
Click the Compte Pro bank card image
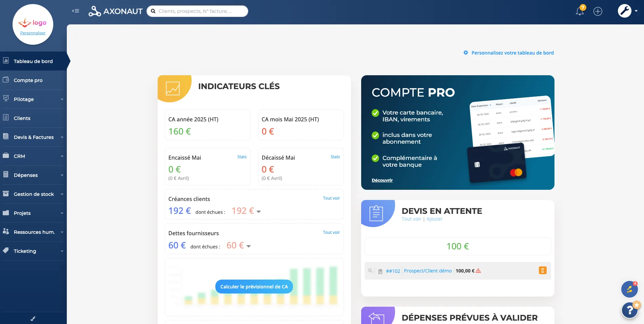coord(497,163)
